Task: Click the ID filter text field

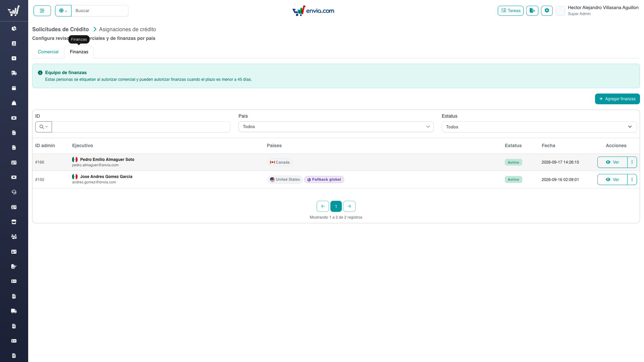Action: 141,127
